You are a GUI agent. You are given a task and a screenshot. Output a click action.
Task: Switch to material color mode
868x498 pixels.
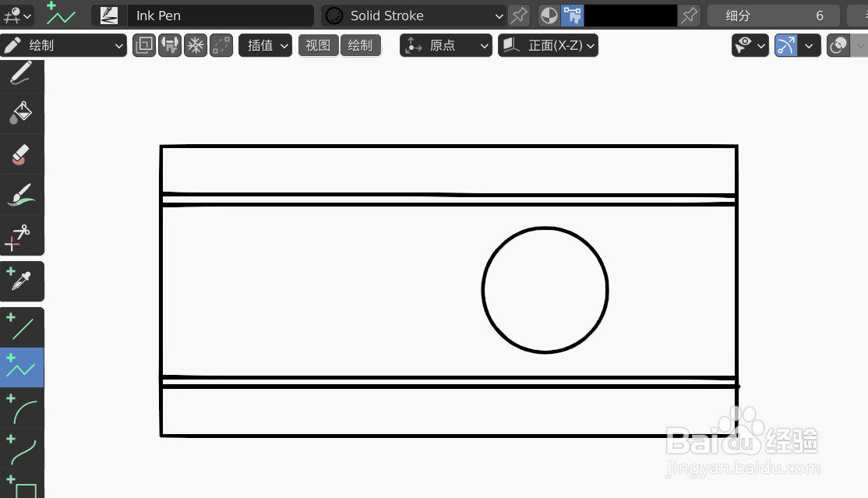549,16
